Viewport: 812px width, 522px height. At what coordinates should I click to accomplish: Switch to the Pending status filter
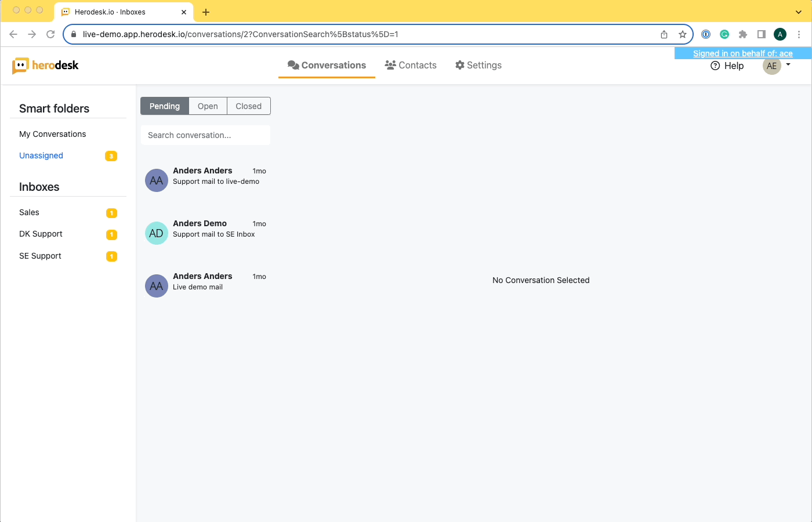[165, 106]
